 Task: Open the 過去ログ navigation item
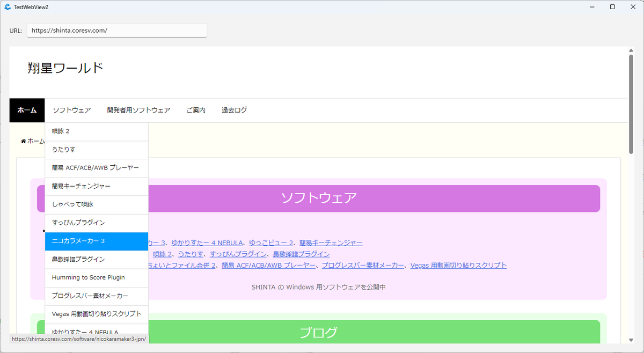235,111
